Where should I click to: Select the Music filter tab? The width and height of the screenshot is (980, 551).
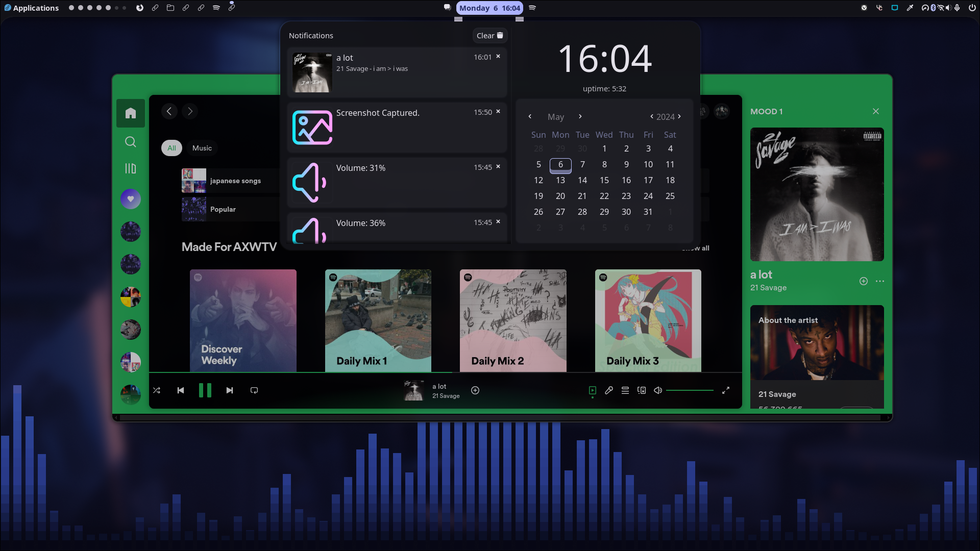tap(202, 148)
